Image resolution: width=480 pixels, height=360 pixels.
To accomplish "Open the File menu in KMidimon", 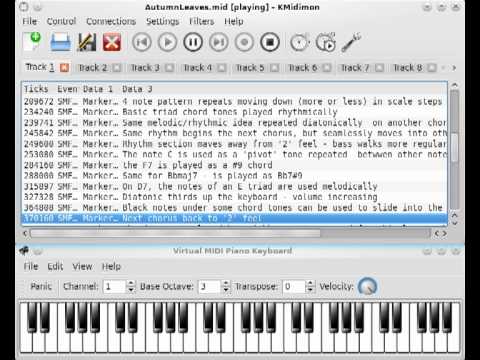I will (x=29, y=21).
